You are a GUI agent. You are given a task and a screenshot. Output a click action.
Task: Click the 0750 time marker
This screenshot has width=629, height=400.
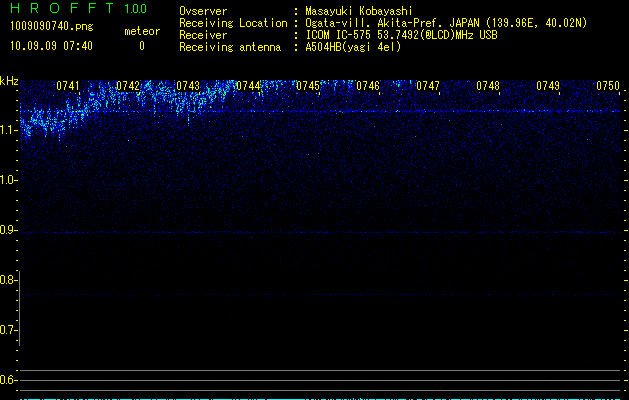(608, 86)
